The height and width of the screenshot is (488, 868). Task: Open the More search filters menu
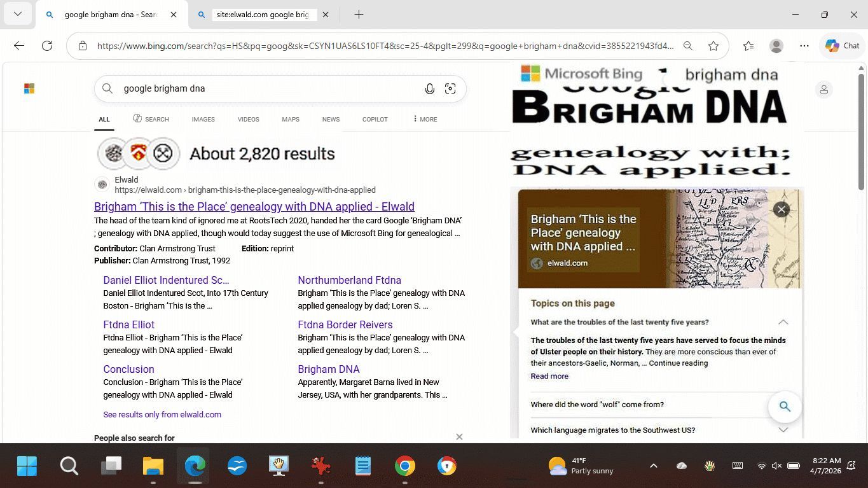coord(425,119)
